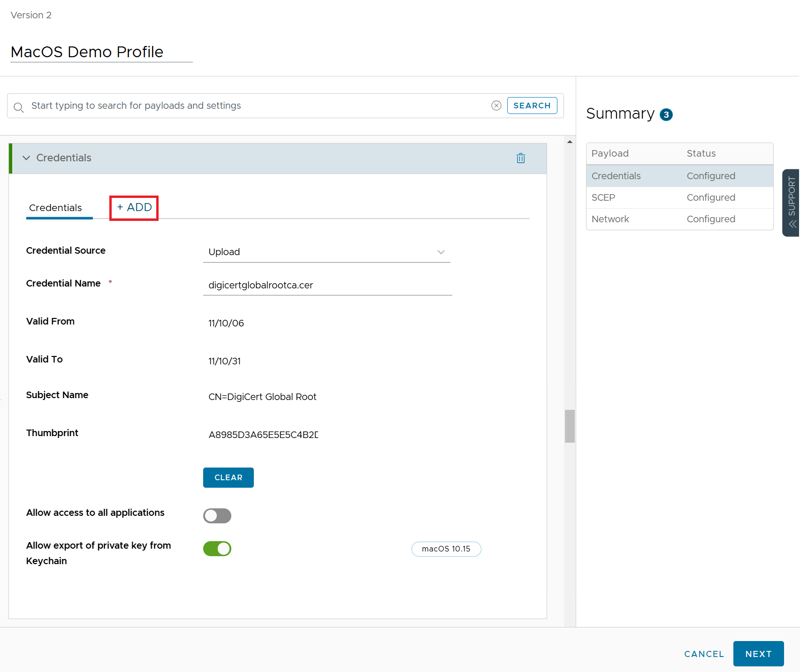Select the Credentials tab
This screenshot has width=800, height=672.
(55, 208)
